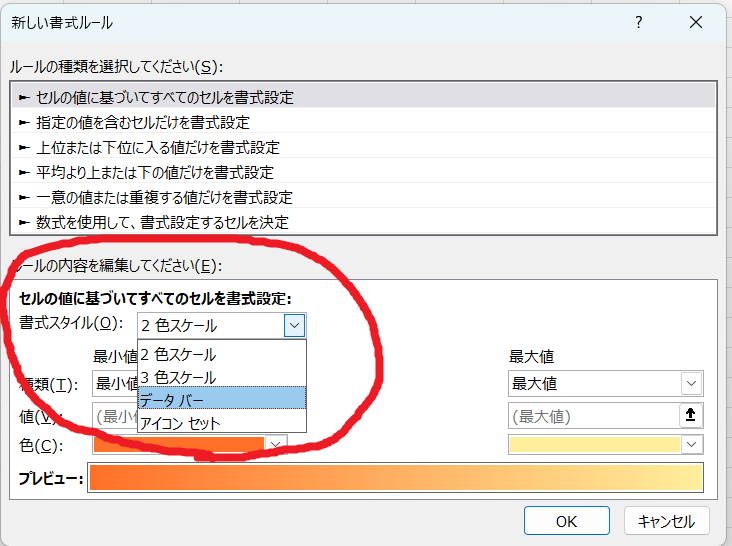Screen dimensions: 732x546
Task: Close the 新しい書式ルール dialog
Action: click(x=696, y=22)
